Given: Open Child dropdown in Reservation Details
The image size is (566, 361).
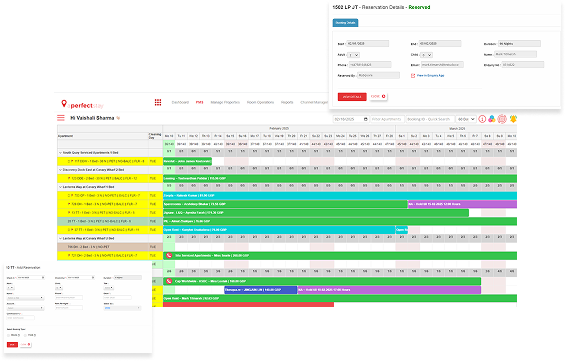Looking at the screenshot, I should point(427,55).
